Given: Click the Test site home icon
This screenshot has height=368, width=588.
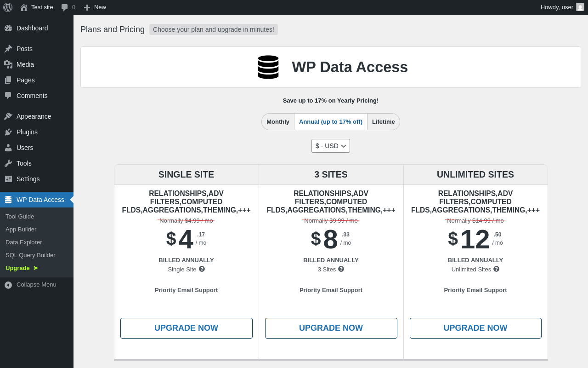Looking at the screenshot, I should click(x=24, y=7).
